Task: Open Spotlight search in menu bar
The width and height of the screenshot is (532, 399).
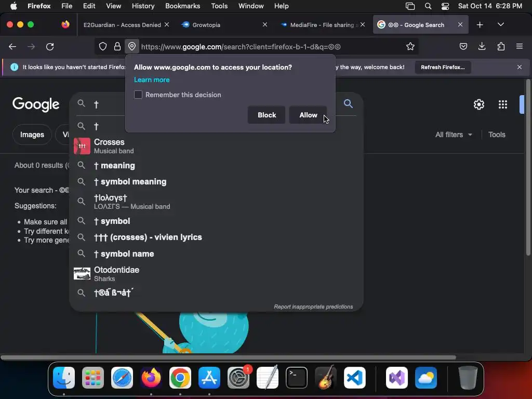Action: tap(428, 6)
